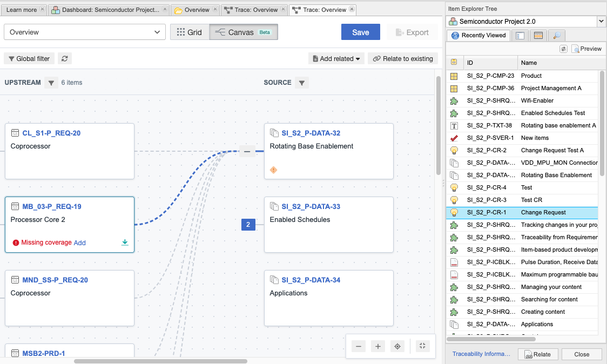Collapse connections using the minus connector node

pos(247,151)
